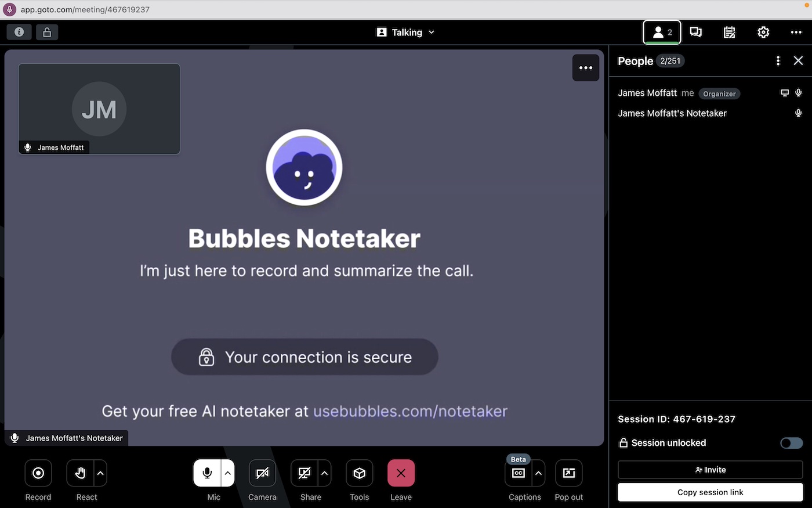Close the People panel
This screenshot has height=508, width=812.
(798, 61)
